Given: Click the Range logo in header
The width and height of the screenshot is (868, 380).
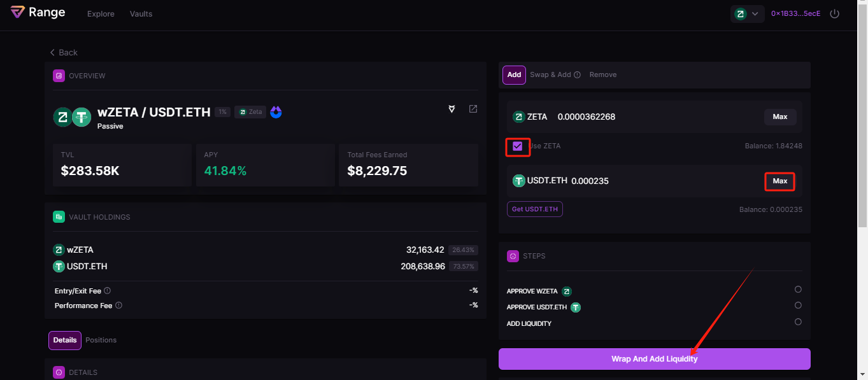Looking at the screenshot, I should click(38, 13).
